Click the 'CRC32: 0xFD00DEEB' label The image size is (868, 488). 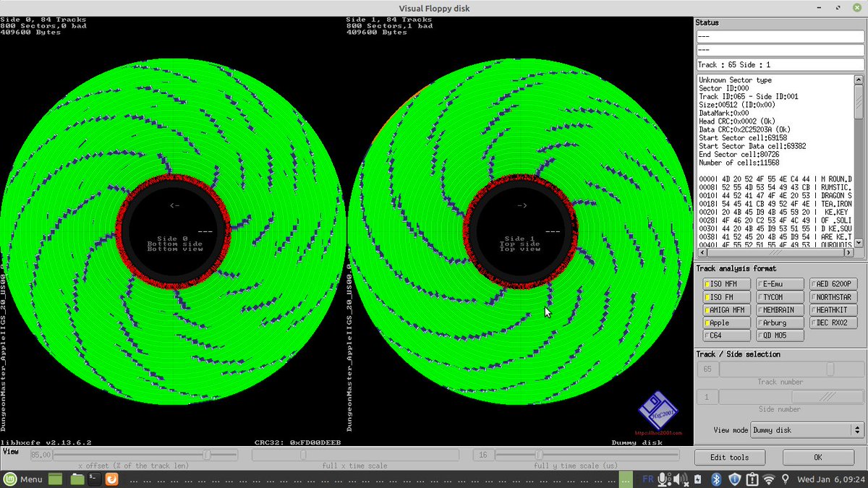[x=297, y=442]
